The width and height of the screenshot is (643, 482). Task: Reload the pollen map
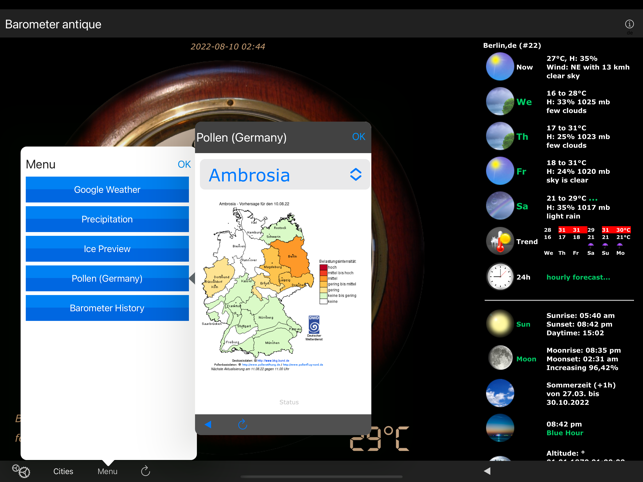242,424
